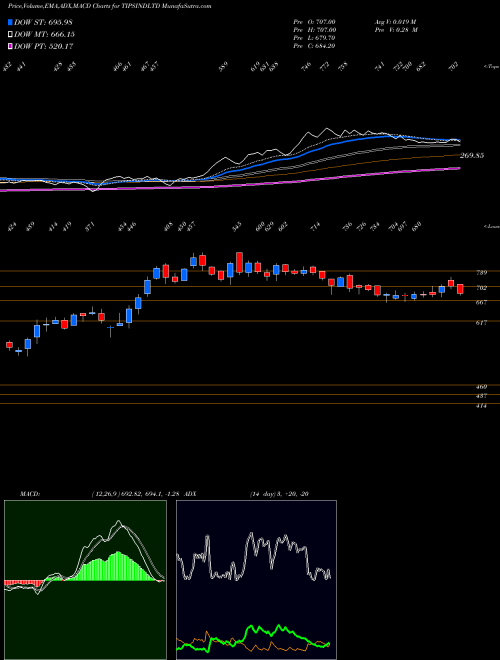Click the ADX indicator chart panel

(x=256, y=580)
